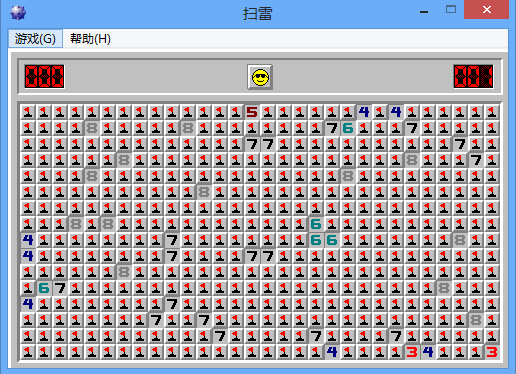
Task: Click the flag in the bottom-left corner cell
Action: coord(28,352)
